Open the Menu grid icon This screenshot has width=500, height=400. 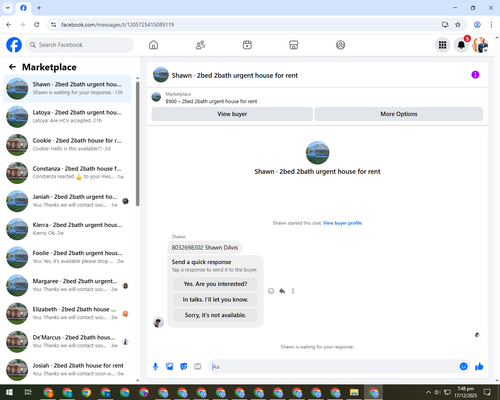(442, 45)
